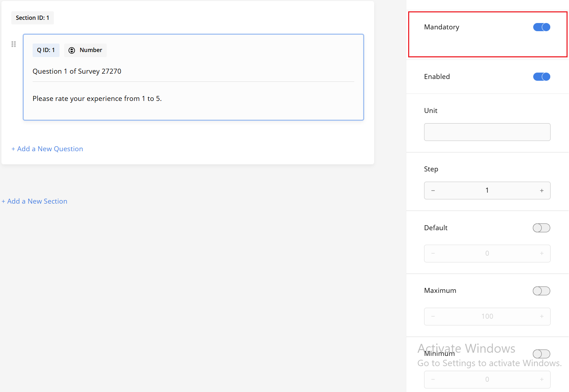Edit the question title text

tap(77, 72)
